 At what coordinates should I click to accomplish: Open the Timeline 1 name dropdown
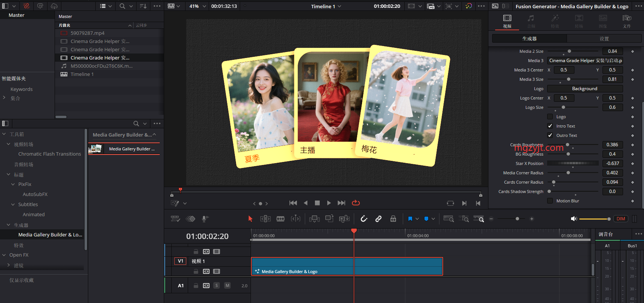pyautogui.click(x=340, y=6)
